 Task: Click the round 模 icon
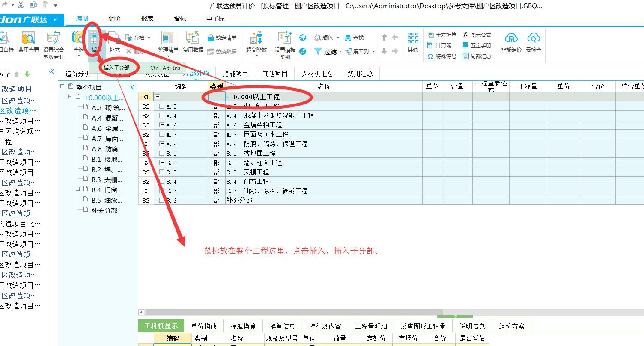[303, 38]
